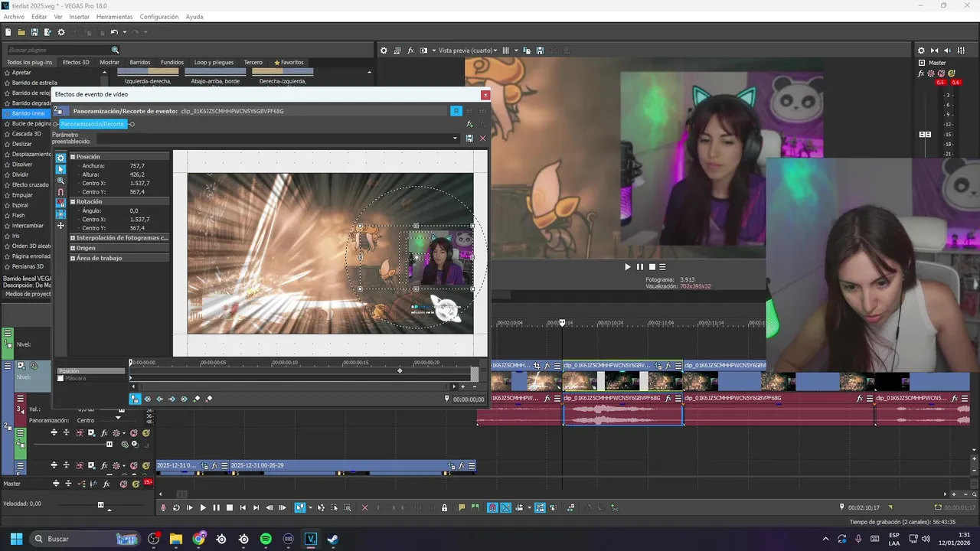Pause playback under the video preview
This screenshot has width=980, height=551.
click(x=640, y=267)
